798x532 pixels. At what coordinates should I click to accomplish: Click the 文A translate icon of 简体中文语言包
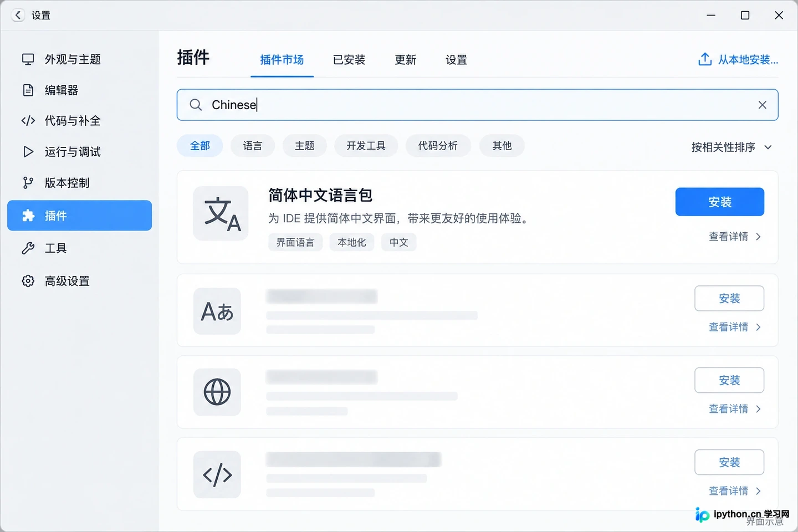221,213
